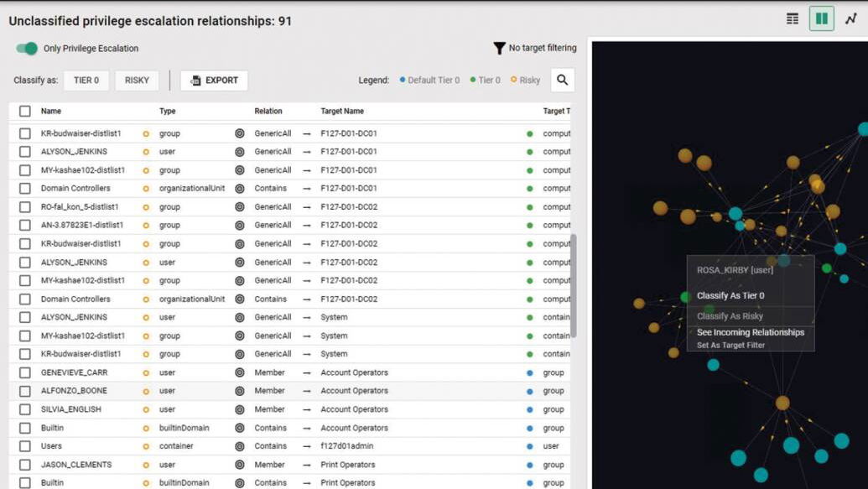This screenshot has height=489, width=868.
Task: Click the Default Tier 0 blue legend dot
Action: click(403, 81)
